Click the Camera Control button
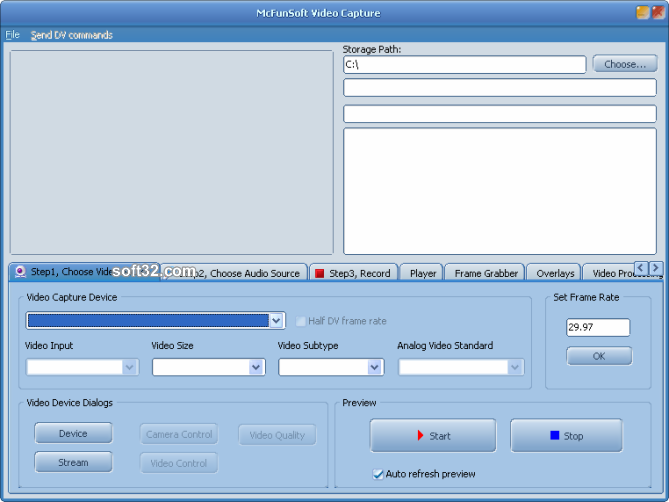Screen dimensions: 669x502 click(x=179, y=434)
